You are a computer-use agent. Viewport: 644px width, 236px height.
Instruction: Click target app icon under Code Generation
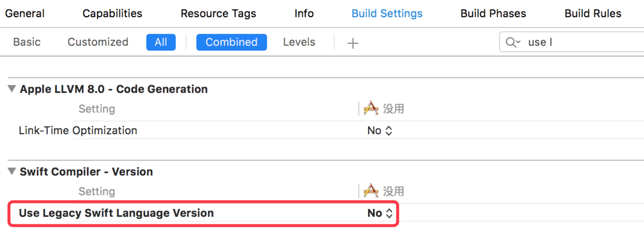tap(371, 109)
